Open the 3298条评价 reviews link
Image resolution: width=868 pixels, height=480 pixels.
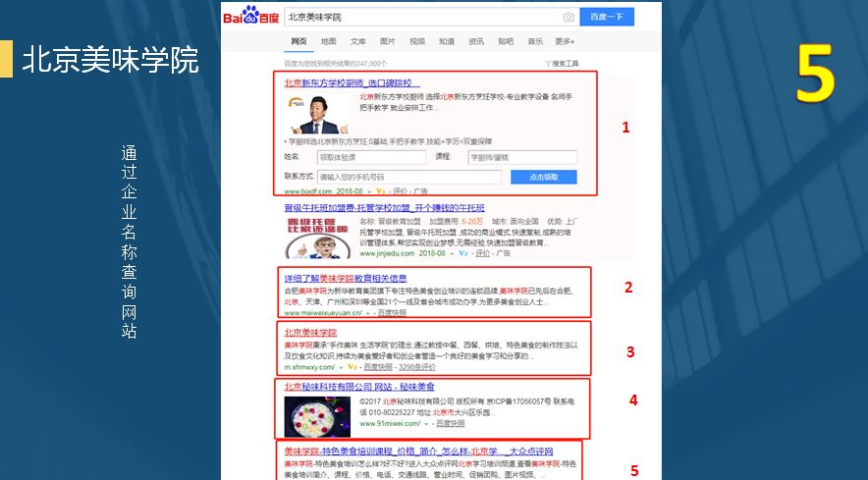tap(417, 367)
